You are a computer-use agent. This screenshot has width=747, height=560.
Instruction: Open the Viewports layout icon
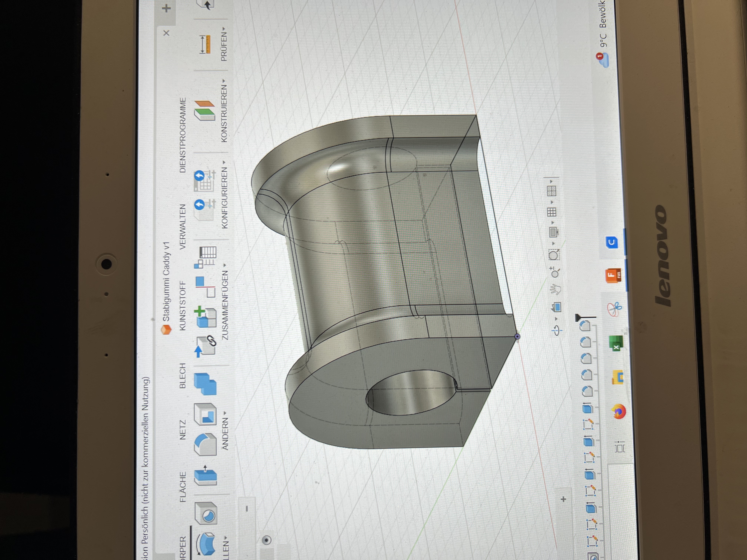coord(551,191)
